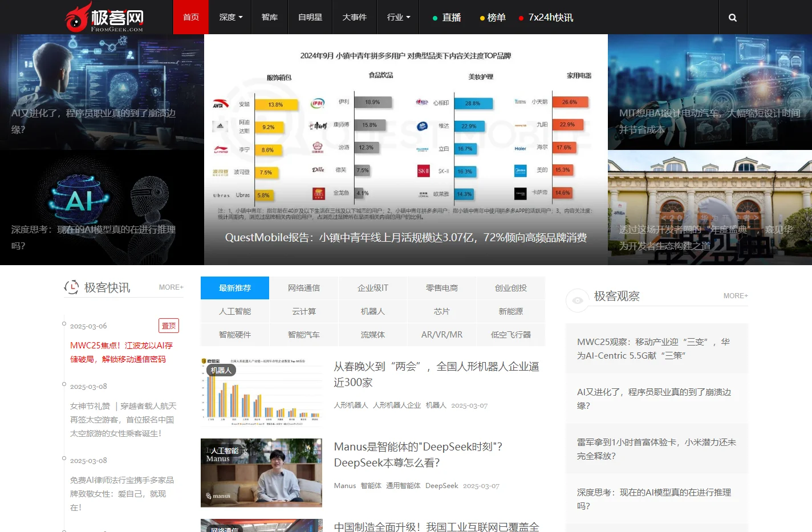Go to 首页 in navigation bar
Image resolution: width=812 pixels, height=532 pixels.
click(x=191, y=17)
